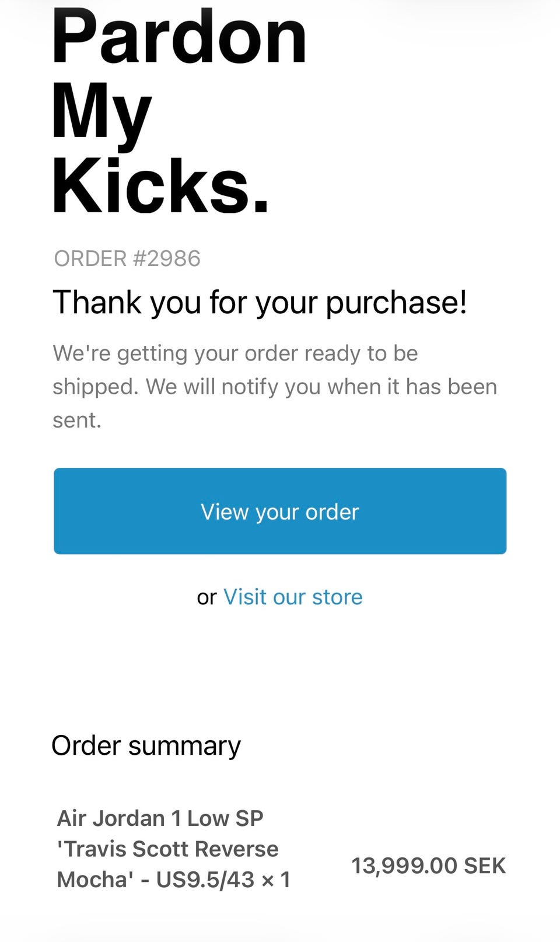
Task: Click the word purchase! in the heading
Action: 396,303
